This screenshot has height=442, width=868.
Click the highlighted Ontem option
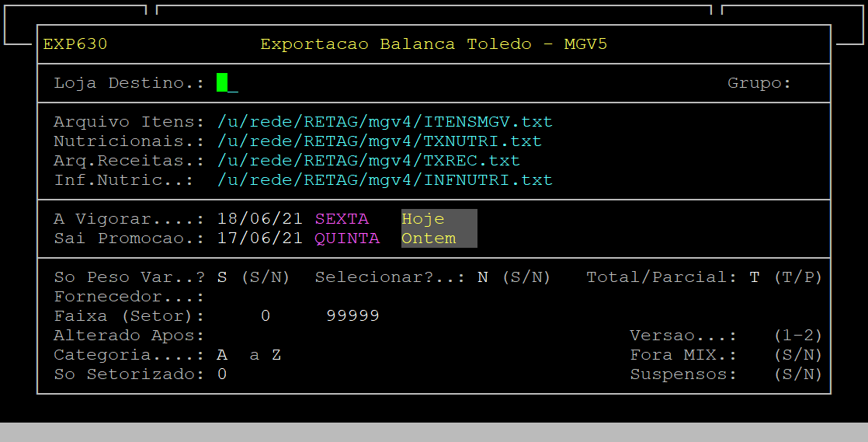point(429,238)
